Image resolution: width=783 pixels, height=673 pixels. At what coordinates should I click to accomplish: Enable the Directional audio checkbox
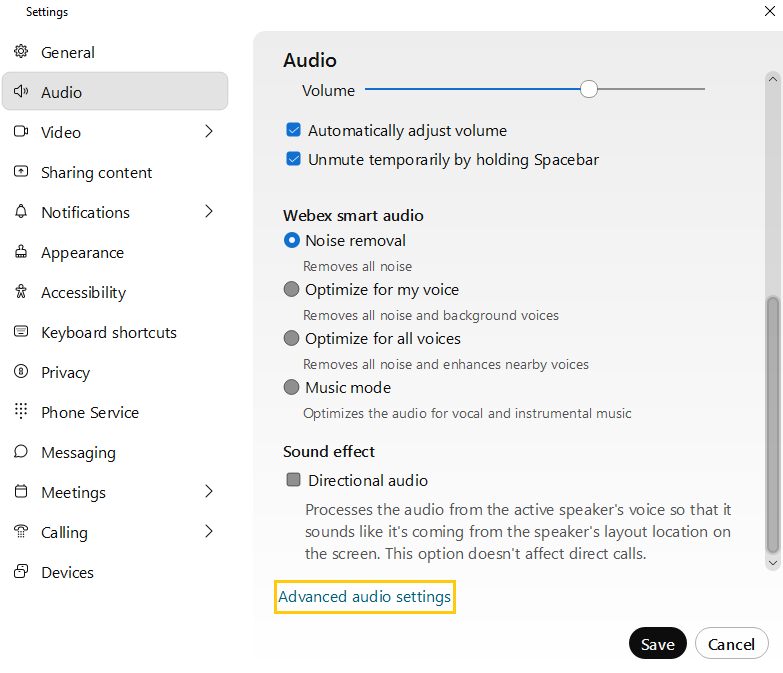pyautogui.click(x=294, y=480)
